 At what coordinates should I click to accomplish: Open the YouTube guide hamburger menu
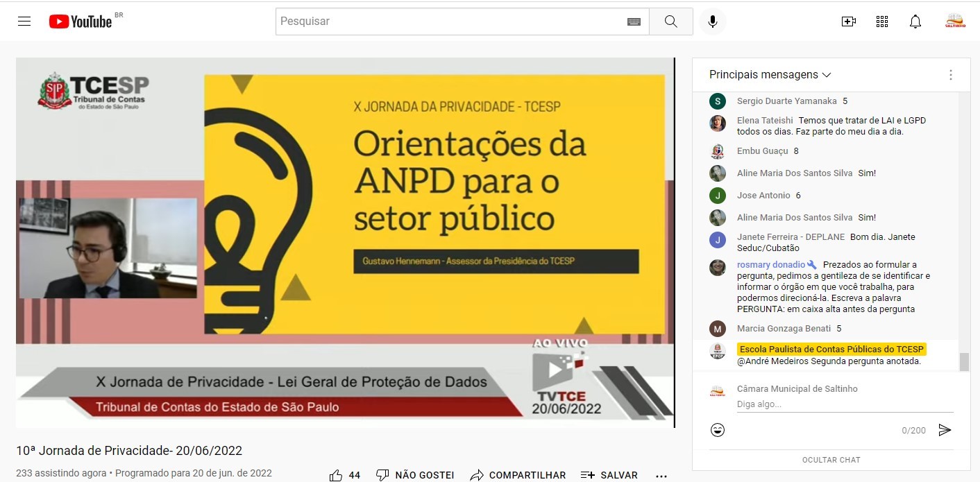[x=24, y=21]
